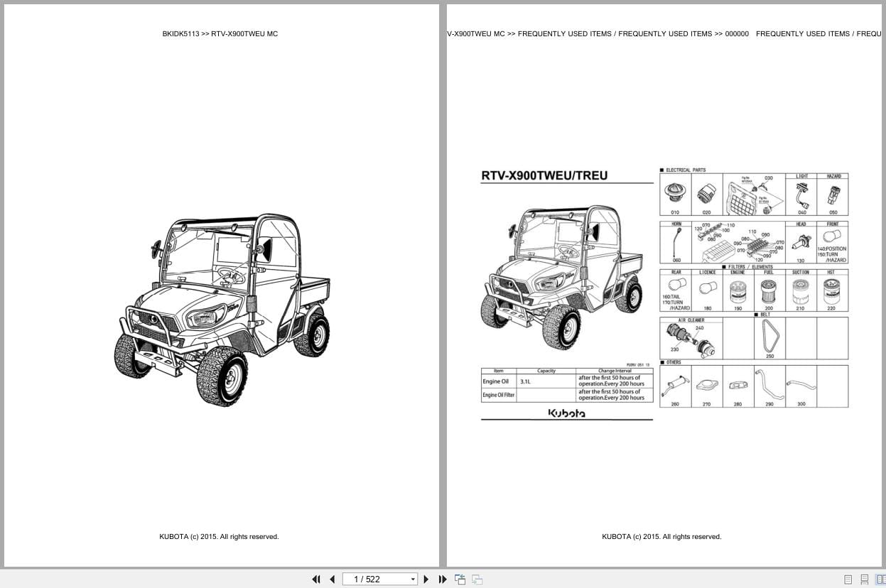Advance with the next page arrow icon
The image size is (886, 588).
[x=426, y=579]
